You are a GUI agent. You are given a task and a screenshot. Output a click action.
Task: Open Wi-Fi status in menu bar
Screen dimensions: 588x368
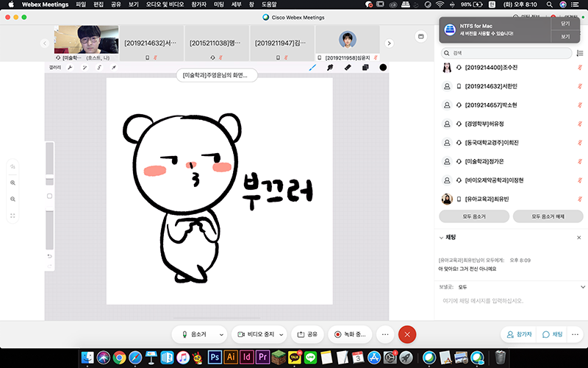click(440, 4)
